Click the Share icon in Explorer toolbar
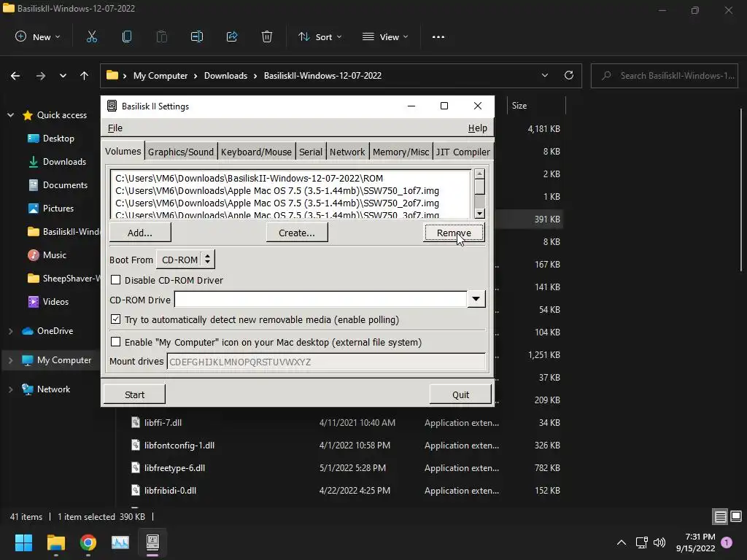 [232, 36]
